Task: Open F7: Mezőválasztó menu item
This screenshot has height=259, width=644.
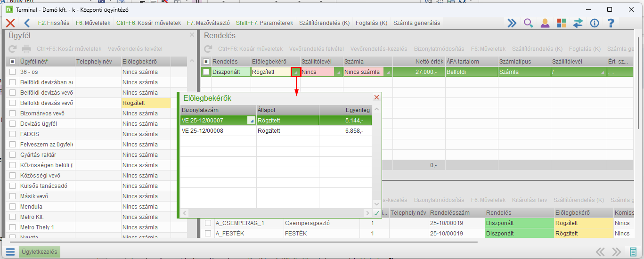Action: click(208, 23)
